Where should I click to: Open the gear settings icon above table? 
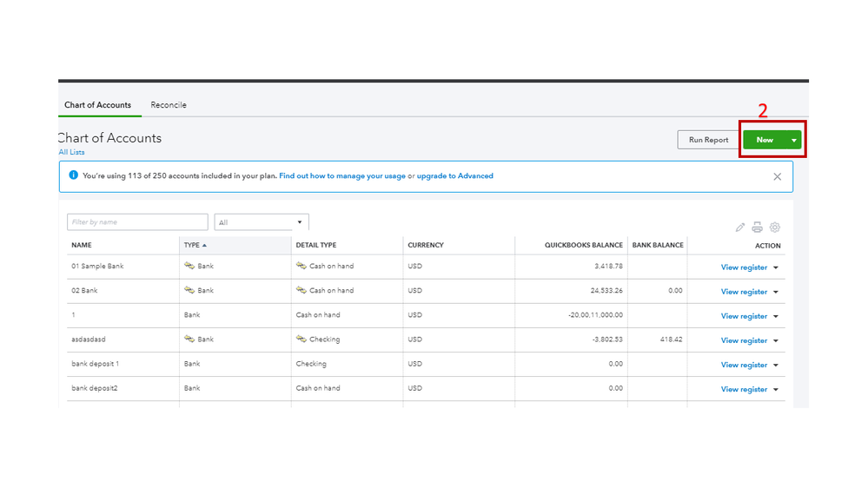click(775, 228)
